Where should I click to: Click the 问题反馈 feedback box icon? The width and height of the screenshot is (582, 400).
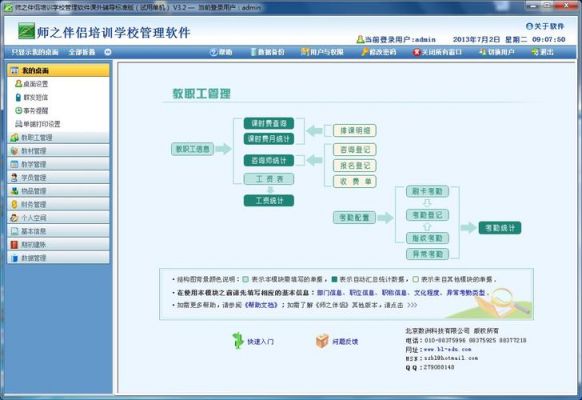(322, 341)
